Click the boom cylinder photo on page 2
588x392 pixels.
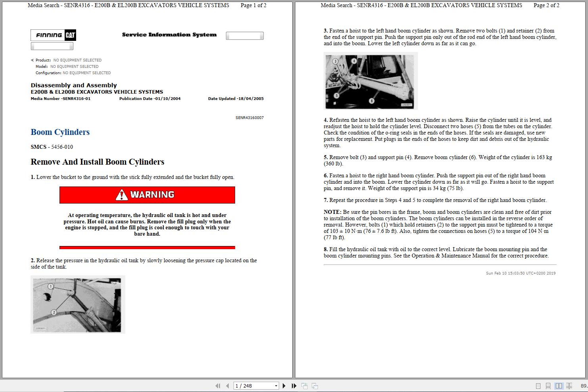[370, 81]
